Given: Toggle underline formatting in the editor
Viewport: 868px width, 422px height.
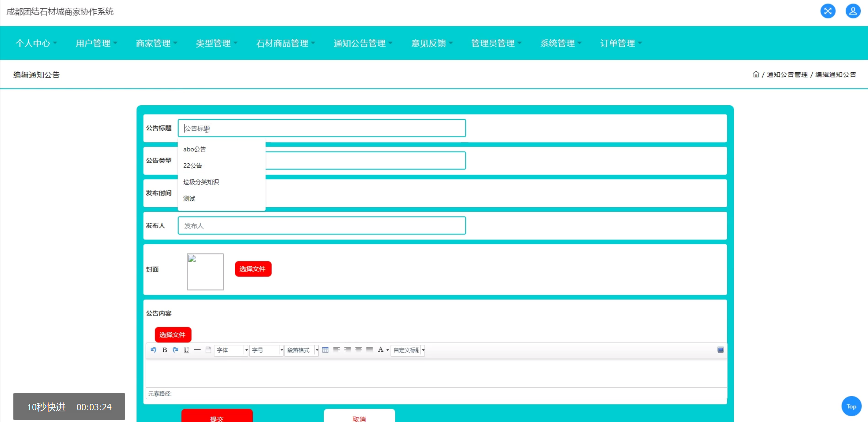Looking at the screenshot, I should pyautogui.click(x=186, y=350).
